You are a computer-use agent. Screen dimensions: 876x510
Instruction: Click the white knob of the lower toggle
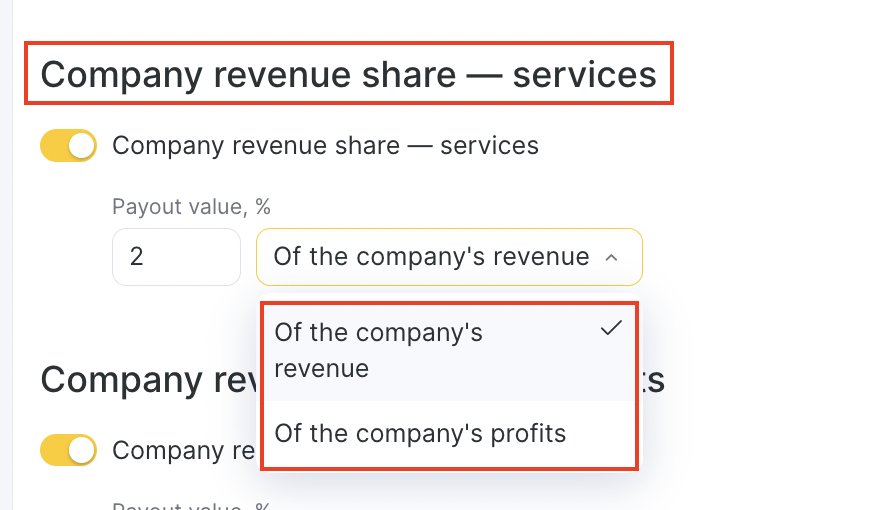pyautogui.click(x=82, y=450)
